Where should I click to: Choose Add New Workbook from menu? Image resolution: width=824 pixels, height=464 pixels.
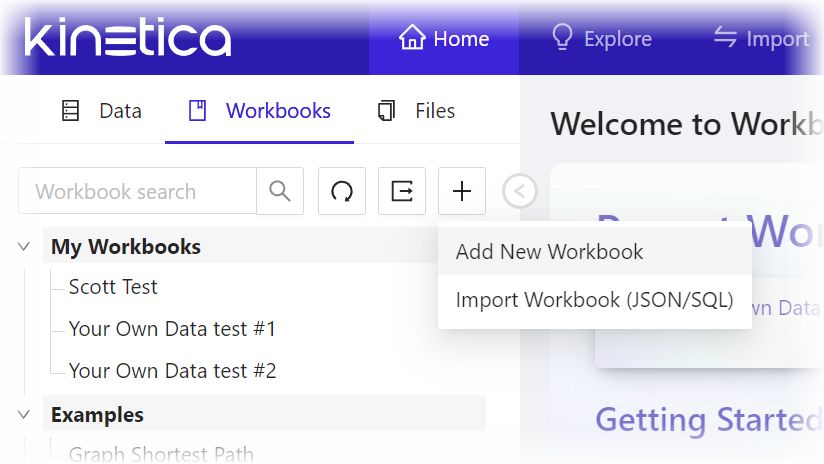click(x=549, y=252)
